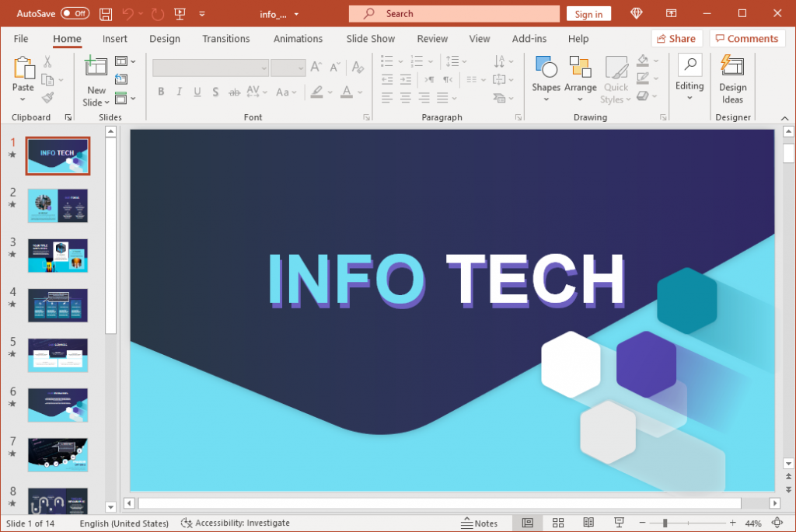Image resolution: width=796 pixels, height=532 pixels.
Task: Switch to the Transitions tab
Action: click(225, 38)
